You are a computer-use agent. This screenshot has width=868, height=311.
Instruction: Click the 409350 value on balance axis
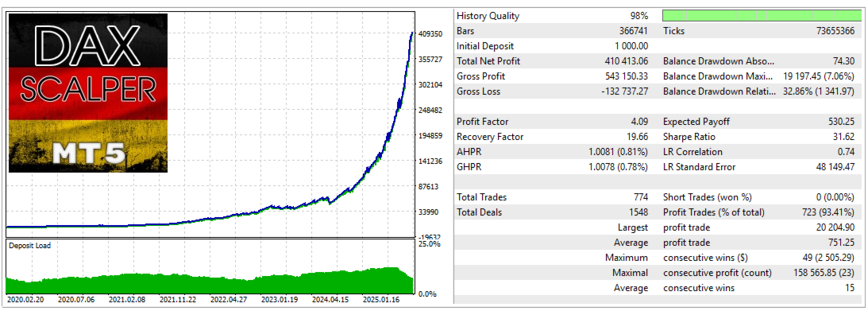click(430, 34)
